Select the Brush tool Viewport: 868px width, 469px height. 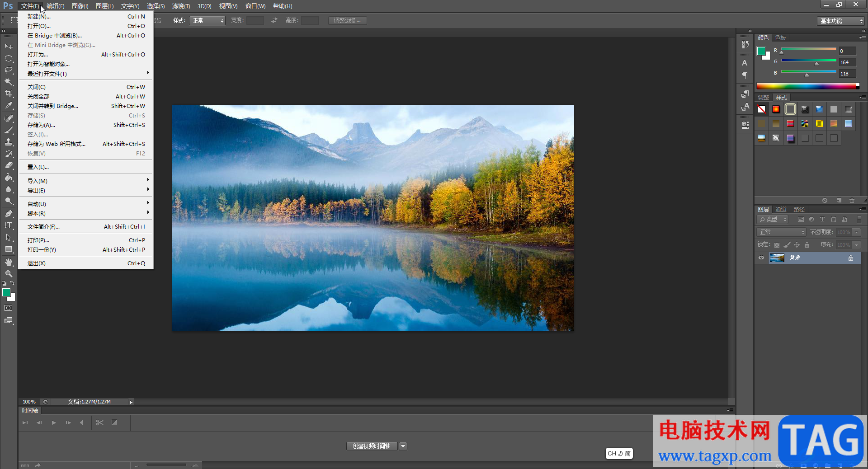(x=9, y=130)
